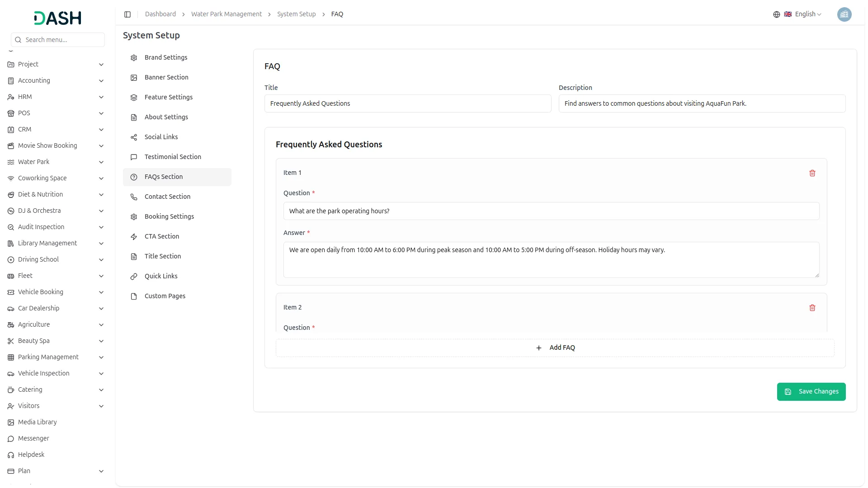Screen dimensions: 868x488
Task: Select FAQs Section tab
Action: point(177,177)
